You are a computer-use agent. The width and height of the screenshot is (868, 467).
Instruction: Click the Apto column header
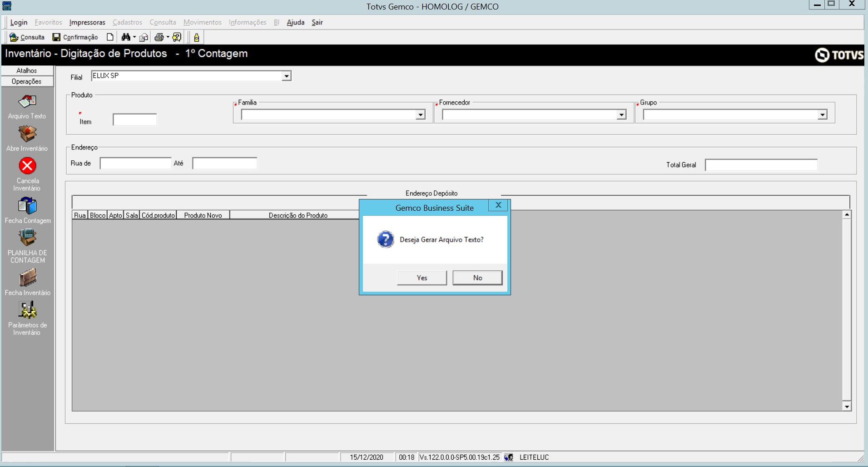[x=116, y=215]
